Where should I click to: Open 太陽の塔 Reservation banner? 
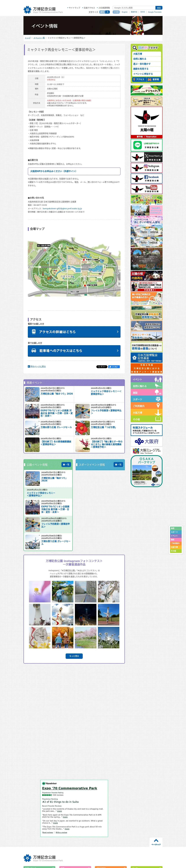(x=146, y=123)
